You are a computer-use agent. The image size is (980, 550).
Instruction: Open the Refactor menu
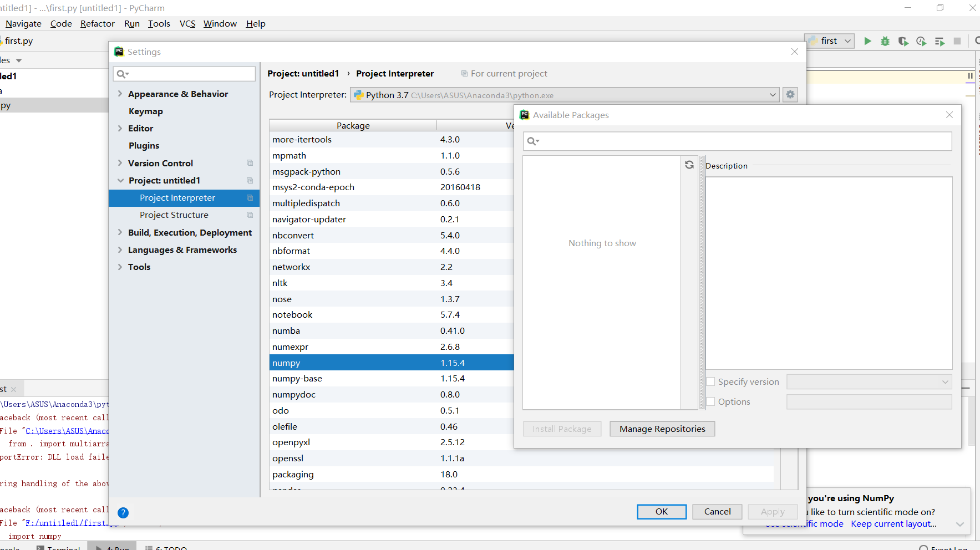98,23
